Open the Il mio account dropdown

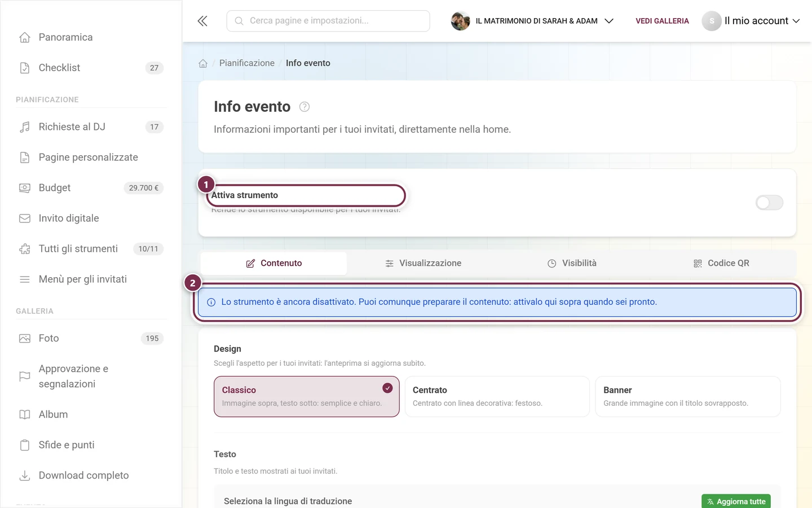[x=751, y=21]
